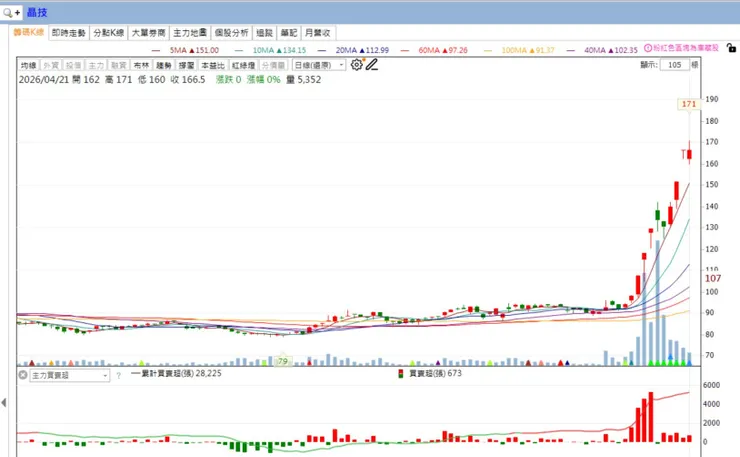Image resolution: width=740 pixels, height=457 pixels.
Task: Open the 主力買賣超 indicator dropdown
Action: coord(69,375)
